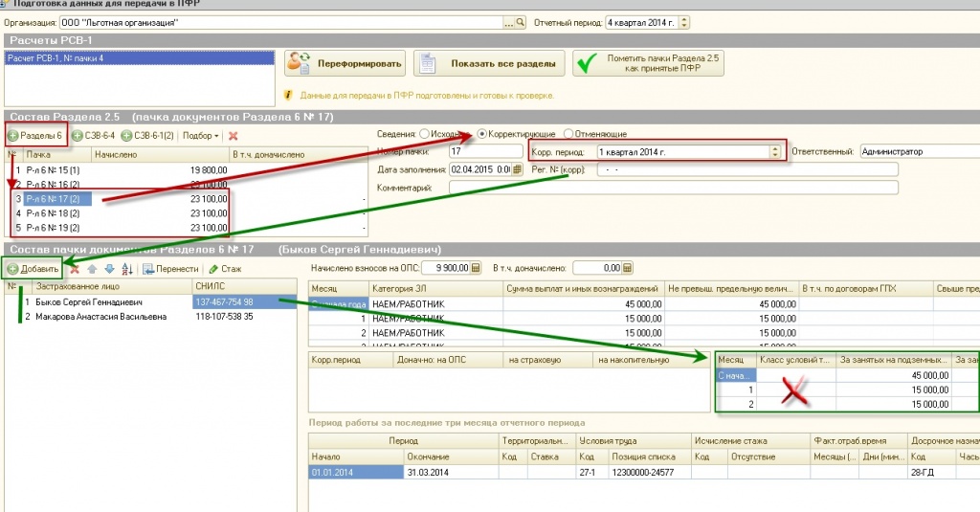Viewport: 980px width, 512px height.
Task: Select Быков Сергей Геннадиевич row
Action: (x=150, y=302)
